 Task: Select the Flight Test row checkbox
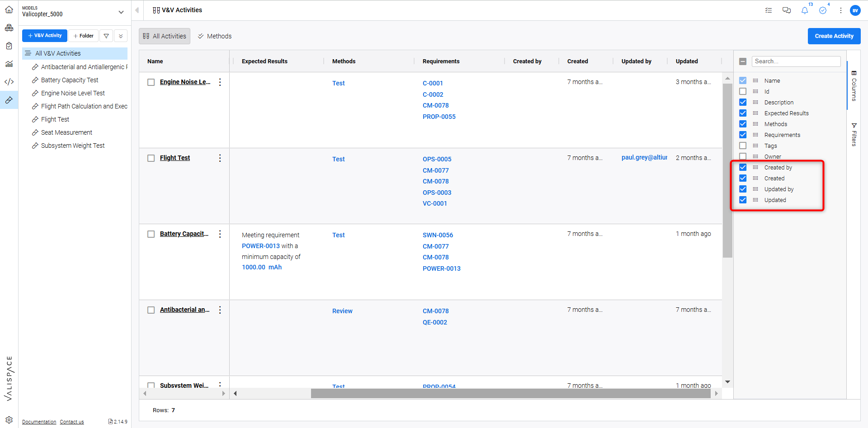pos(151,158)
